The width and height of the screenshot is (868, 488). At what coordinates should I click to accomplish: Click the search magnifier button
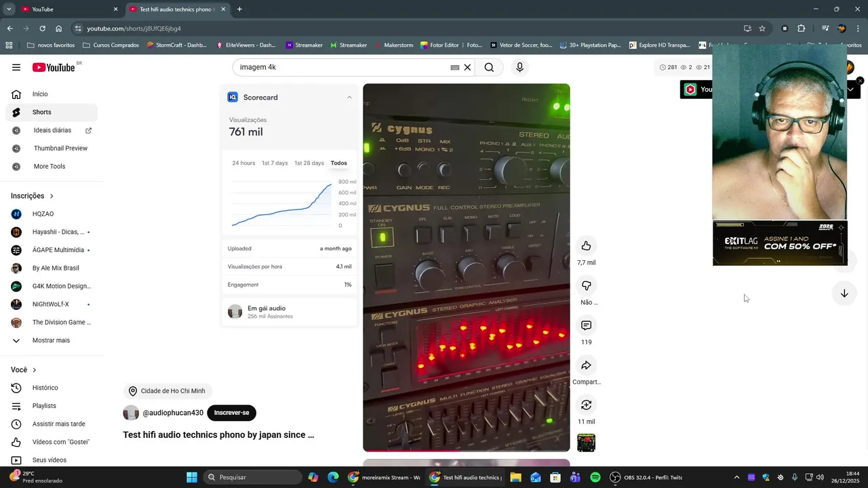pos(489,67)
